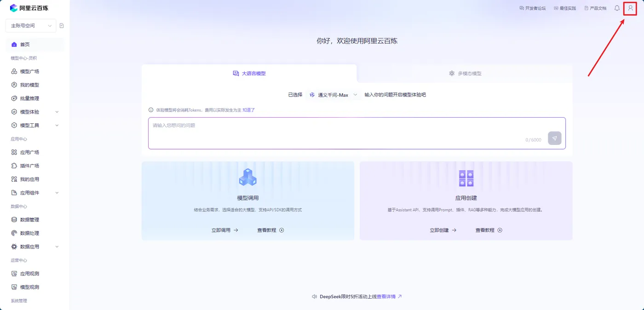The image size is (644, 310).
Task: Click the speaker icon beside DeepSeek announcement
Action: click(315, 297)
